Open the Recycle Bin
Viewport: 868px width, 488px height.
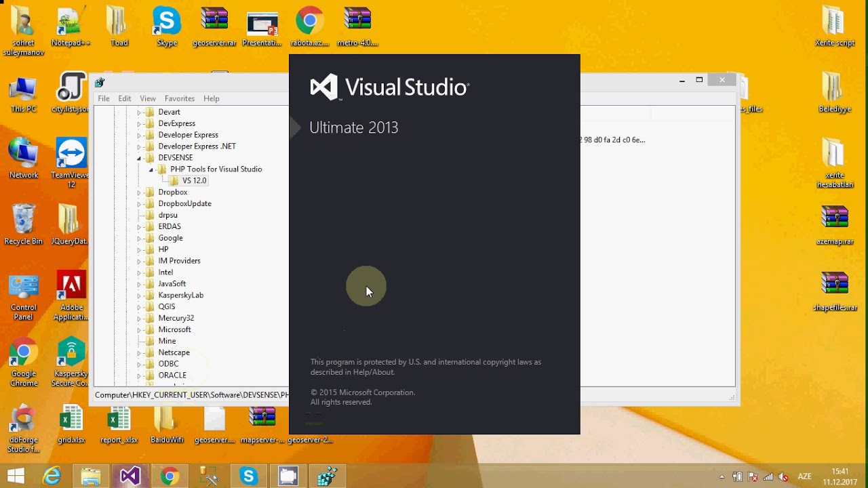point(23,225)
